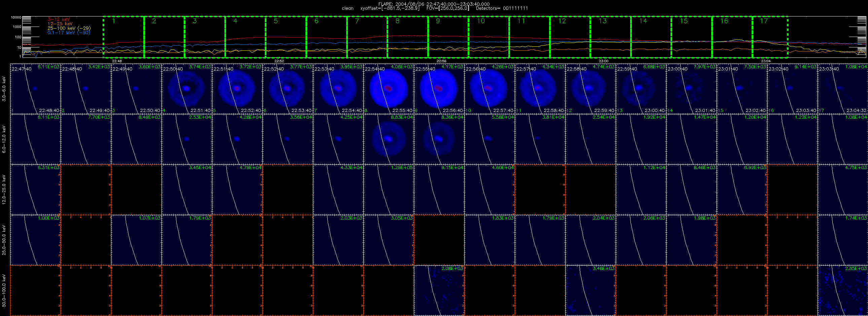Click the 12.0-25.0 keV row label

(x=4, y=190)
